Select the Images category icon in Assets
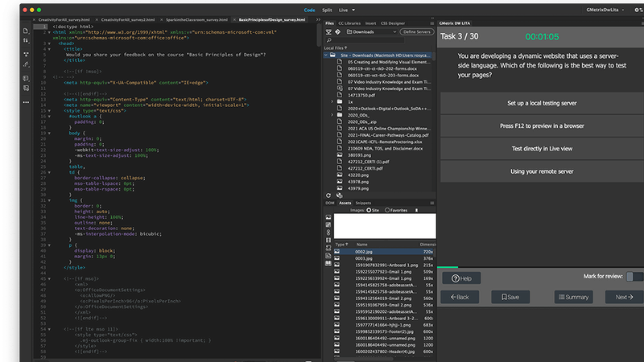The image size is (644, 362). (328, 217)
